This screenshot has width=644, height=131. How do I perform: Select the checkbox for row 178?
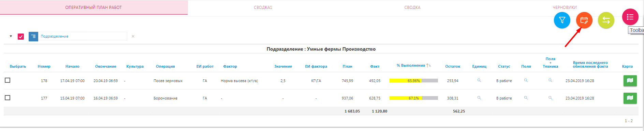coord(8,80)
